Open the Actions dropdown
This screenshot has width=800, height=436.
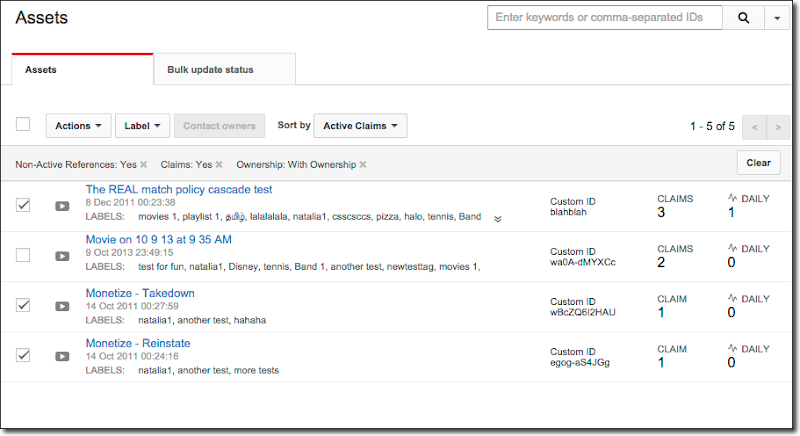78,126
